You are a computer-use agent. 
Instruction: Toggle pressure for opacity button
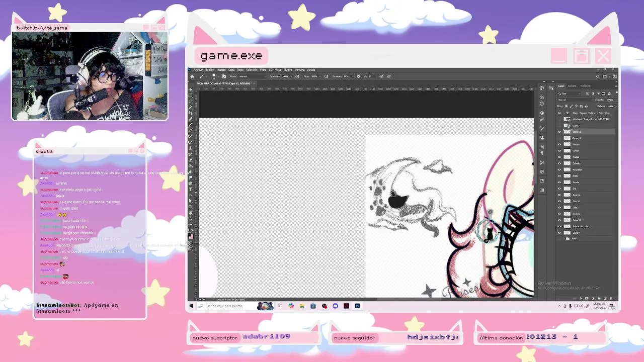297,76
